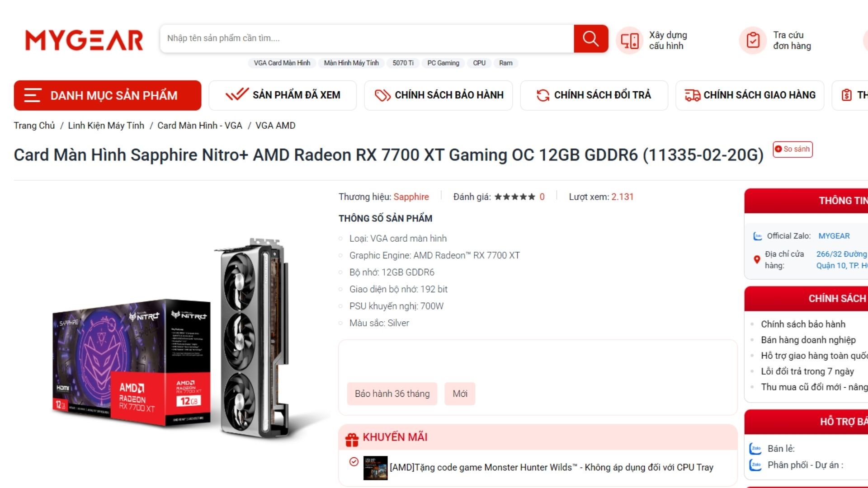Viewport: 868px width, 488px height.
Task: Click the warranty policy tag icon
Action: click(382, 95)
